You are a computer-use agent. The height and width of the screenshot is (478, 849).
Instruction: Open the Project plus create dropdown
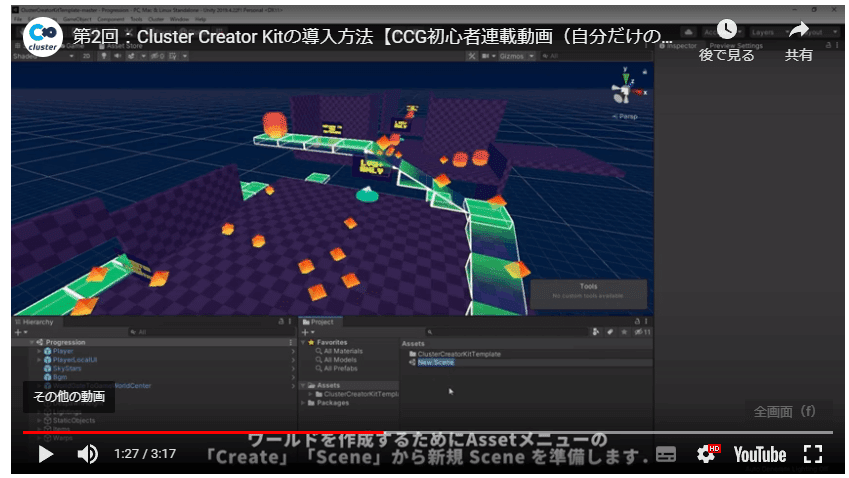[308, 332]
